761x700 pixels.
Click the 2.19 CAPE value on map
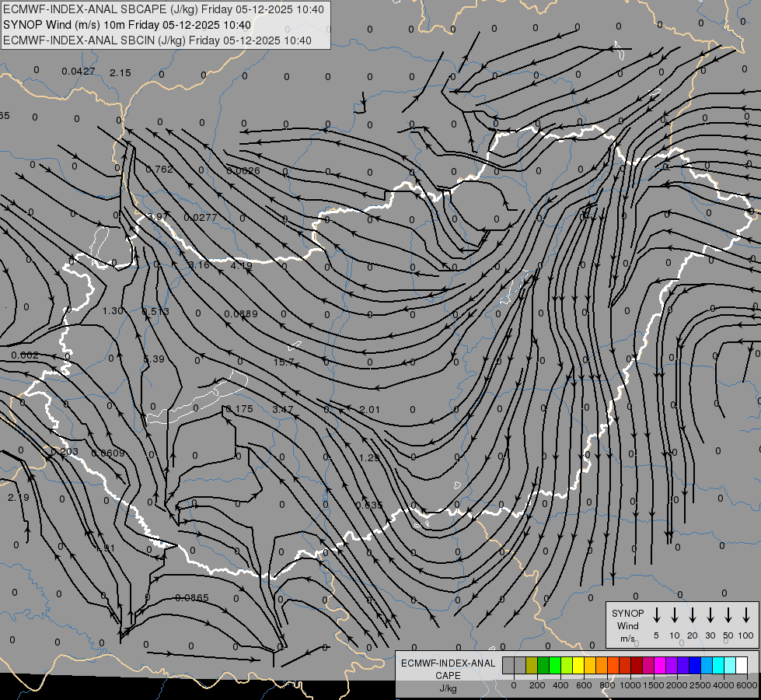coord(19,498)
